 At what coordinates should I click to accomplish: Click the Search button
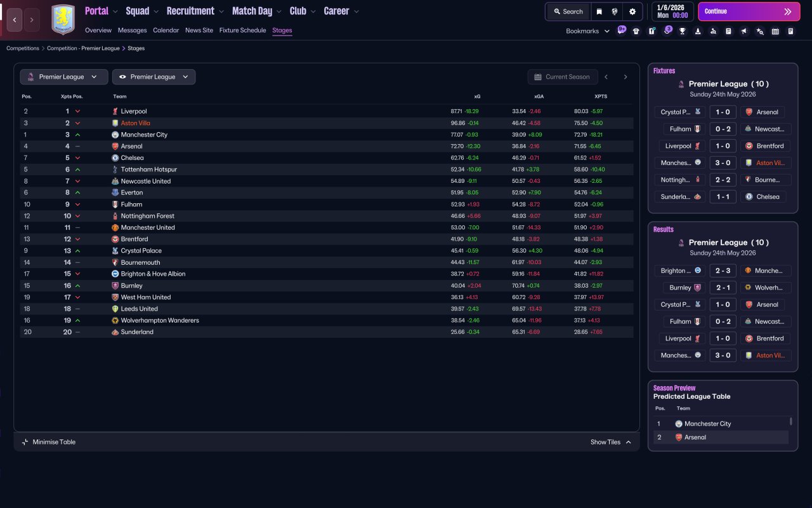coord(568,11)
